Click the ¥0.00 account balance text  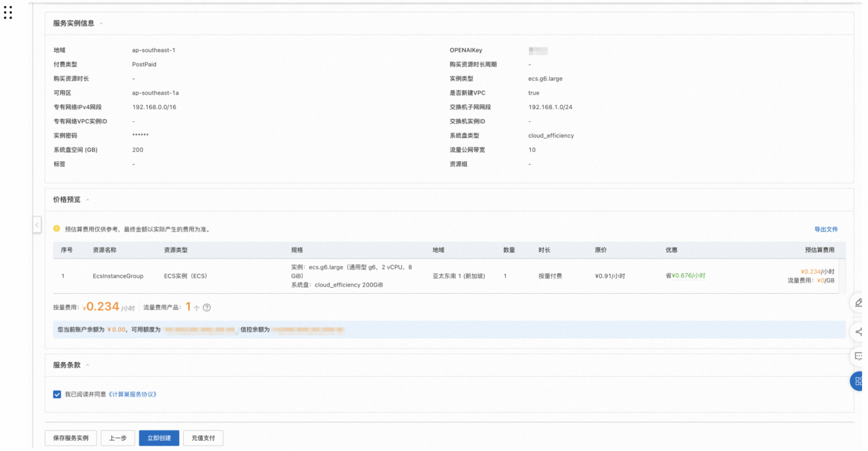point(116,329)
